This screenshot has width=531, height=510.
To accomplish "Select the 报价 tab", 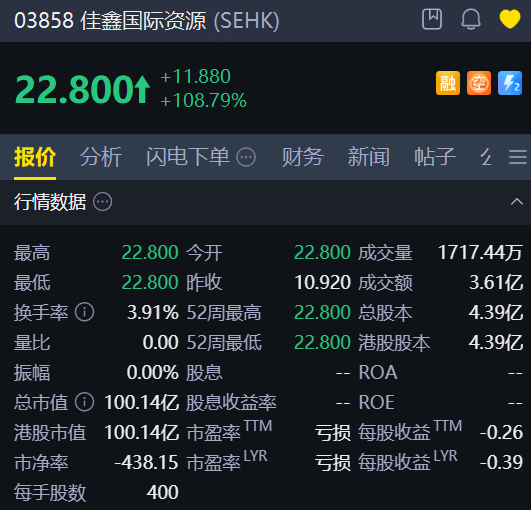I will (x=35, y=157).
